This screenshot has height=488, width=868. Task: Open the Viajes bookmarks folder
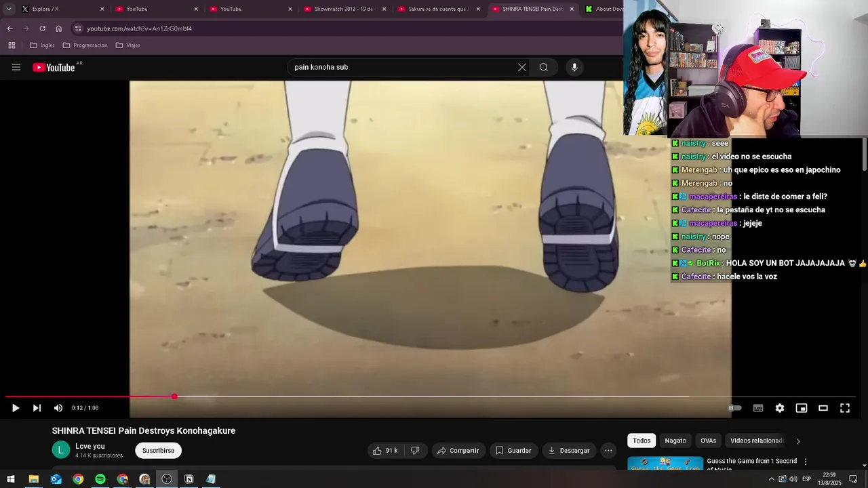(x=127, y=45)
